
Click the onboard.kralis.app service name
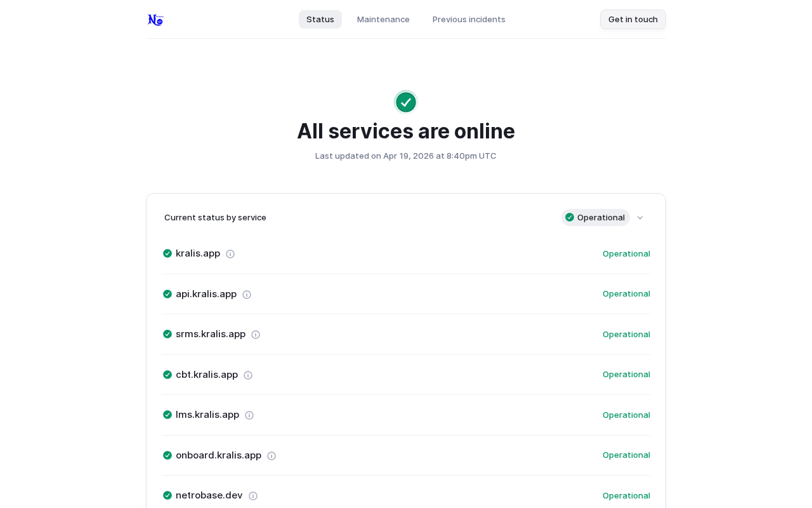tap(218, 455)
